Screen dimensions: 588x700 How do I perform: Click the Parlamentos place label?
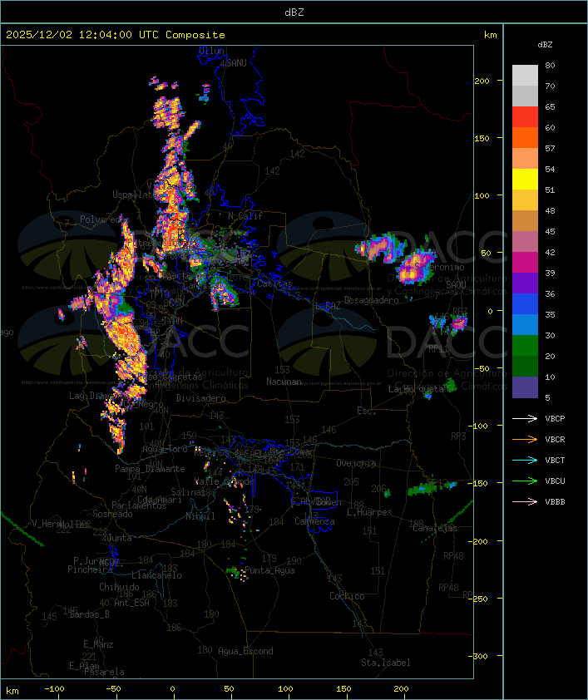139,505
